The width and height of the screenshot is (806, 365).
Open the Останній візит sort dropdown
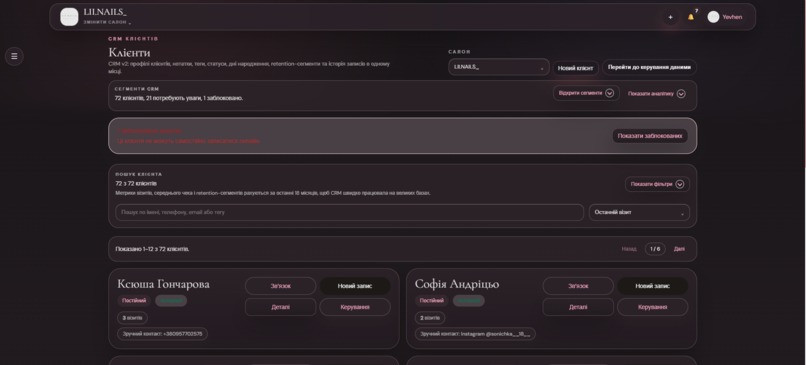[639, 212]
